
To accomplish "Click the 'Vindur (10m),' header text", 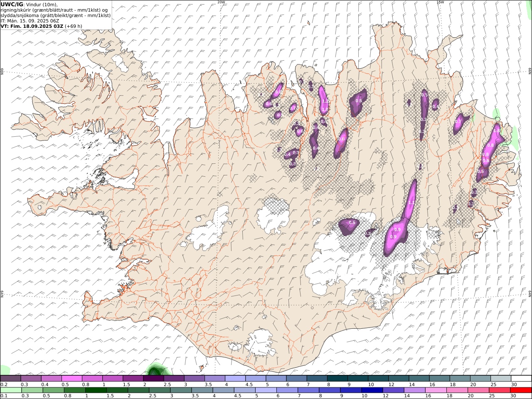I will click(x=42, y=4).
